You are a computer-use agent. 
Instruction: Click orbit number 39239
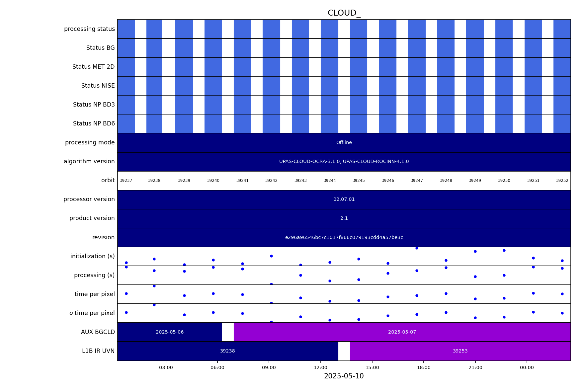pos(184,181)
